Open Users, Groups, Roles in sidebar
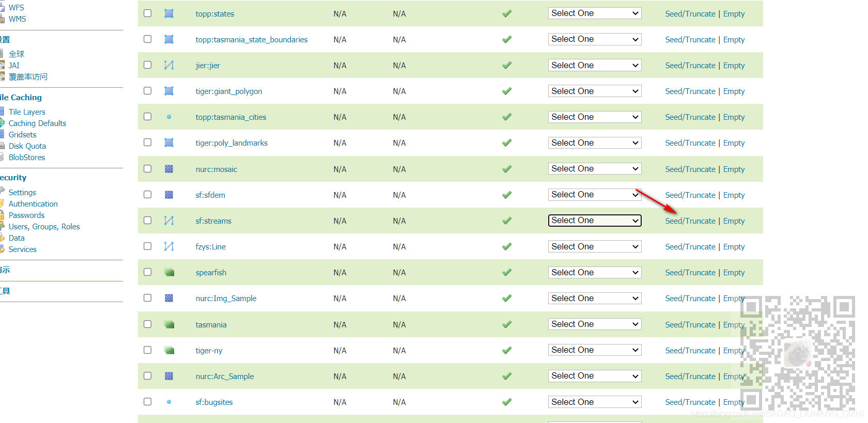This screenshot has width=868, height=423. (x=44, y=226)
